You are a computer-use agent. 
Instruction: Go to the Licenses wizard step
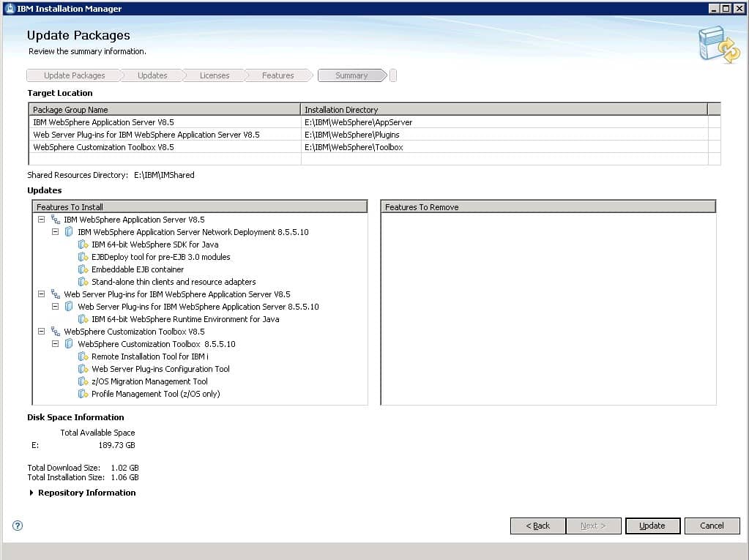pyautogui.click(x=215, y=75)
